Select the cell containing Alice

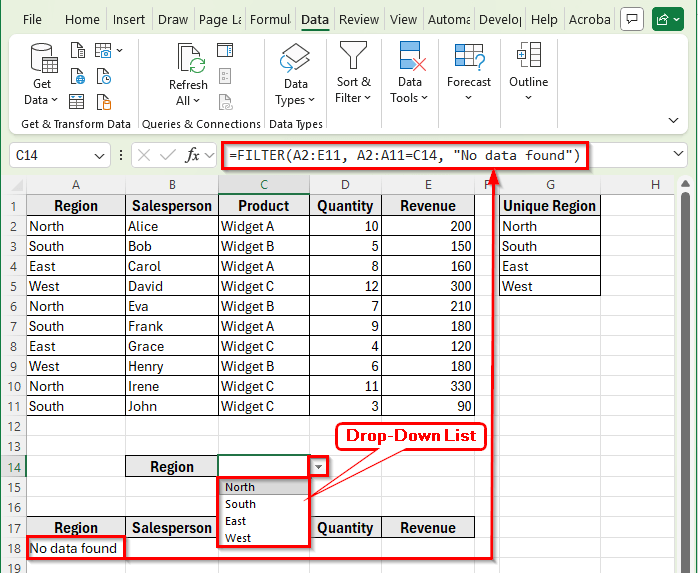coord(172,226)
